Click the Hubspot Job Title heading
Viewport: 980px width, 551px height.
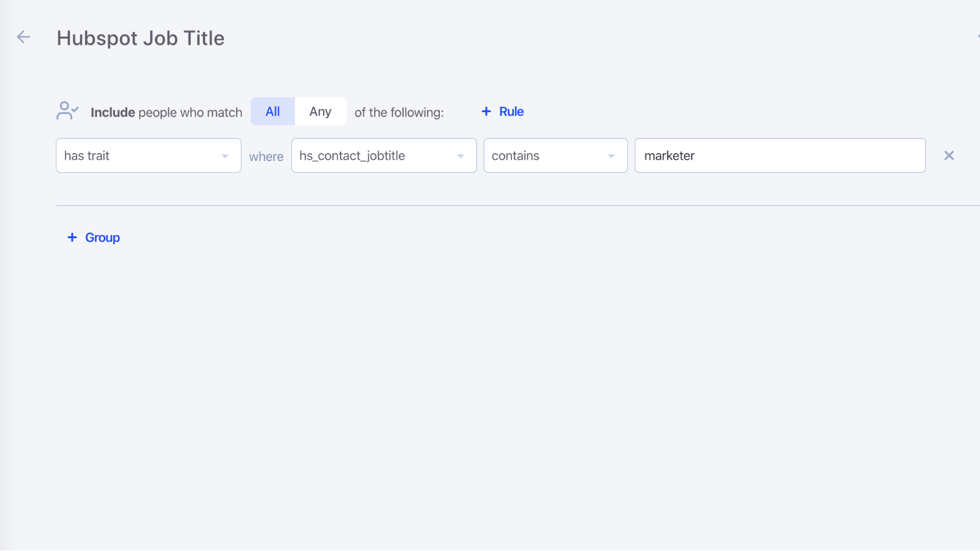tap(140, 38)
